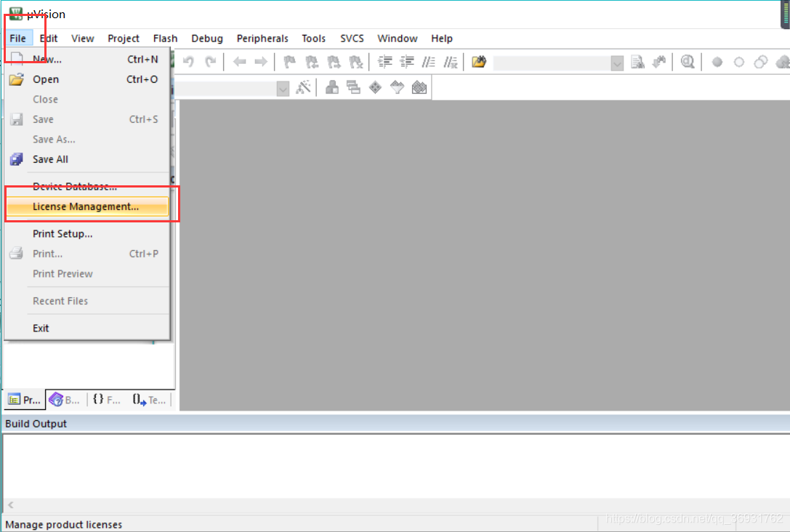The width and height of the screenshot is (790, 532).
Task: Go to the next bookmark icon
Action: pyautogui.click(x=334, y=62)
